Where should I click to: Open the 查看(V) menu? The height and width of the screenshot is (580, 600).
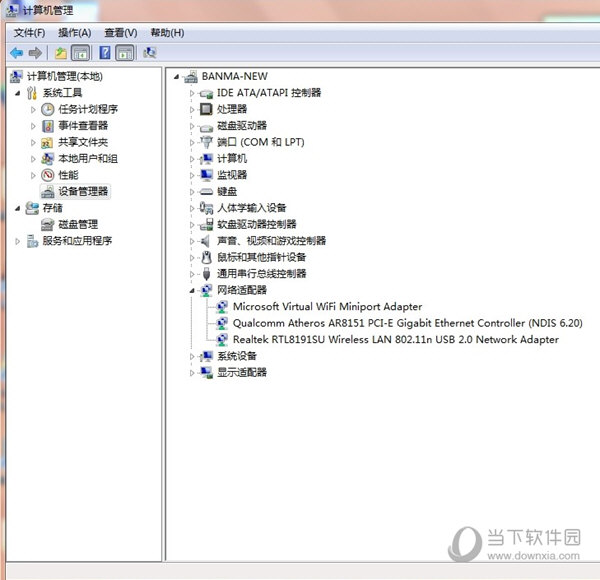[121, 33]
